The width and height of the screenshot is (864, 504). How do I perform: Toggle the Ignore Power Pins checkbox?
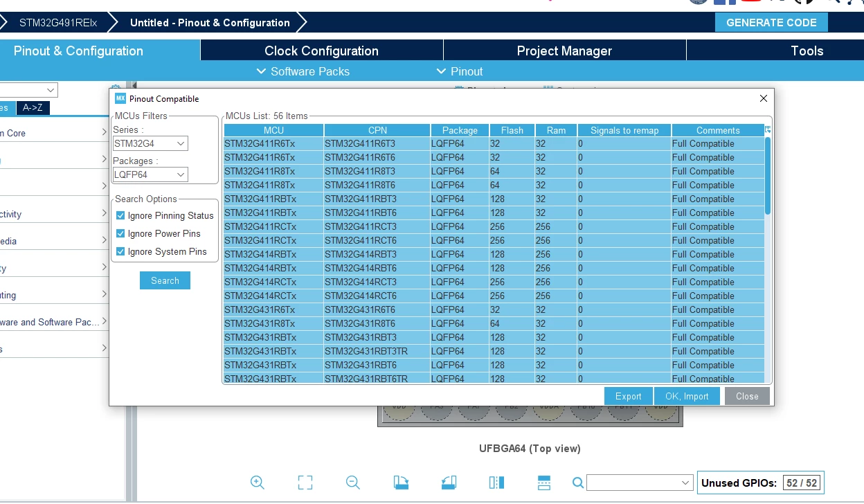(x=120, y=233)
